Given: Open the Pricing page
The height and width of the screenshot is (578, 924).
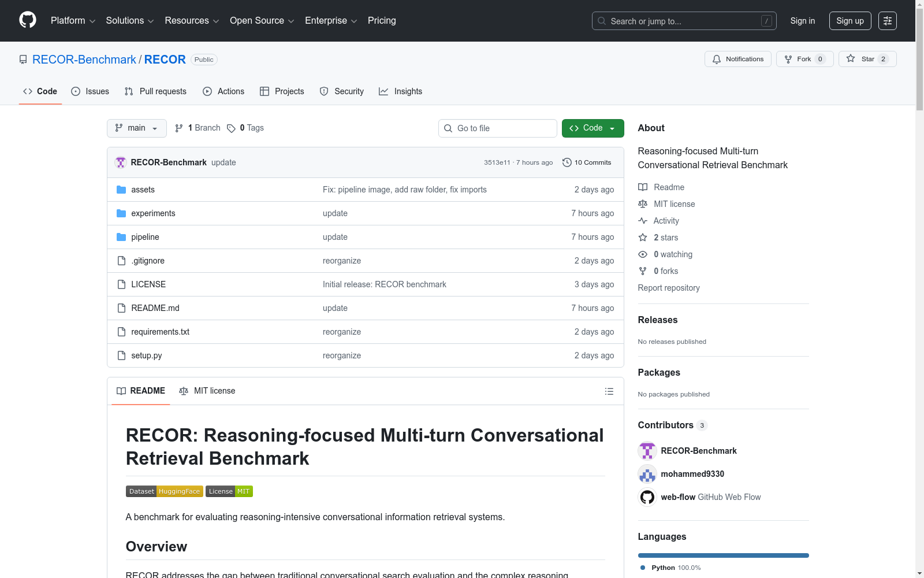Looking at the screenshot, I should (x=382, y=21).
